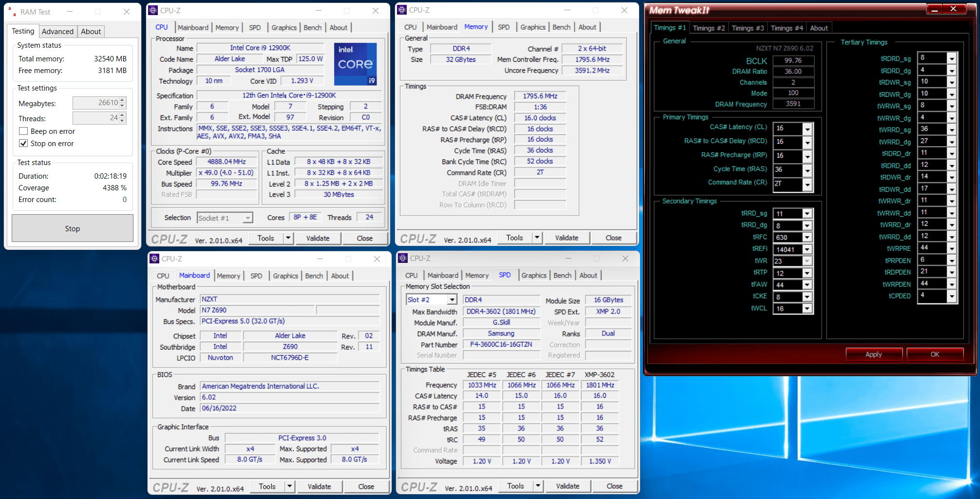Click Validate in the CPU-Z processor window
980x499 pixels.
318,238
